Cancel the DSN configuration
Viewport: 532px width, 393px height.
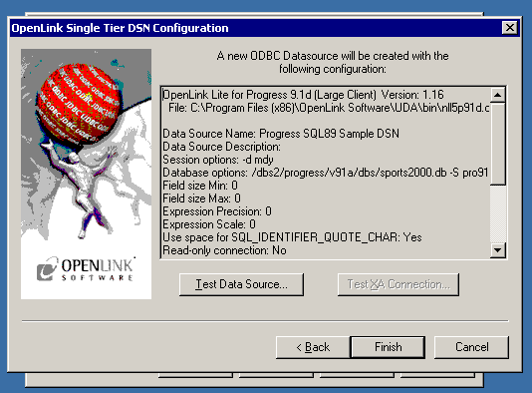[471, 347]
